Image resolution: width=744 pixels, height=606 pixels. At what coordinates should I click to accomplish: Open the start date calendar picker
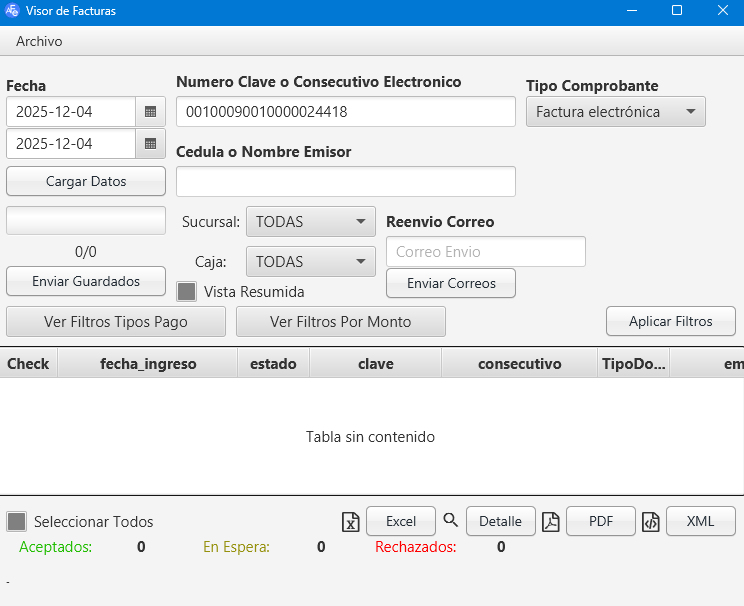(x=150, y=112)
